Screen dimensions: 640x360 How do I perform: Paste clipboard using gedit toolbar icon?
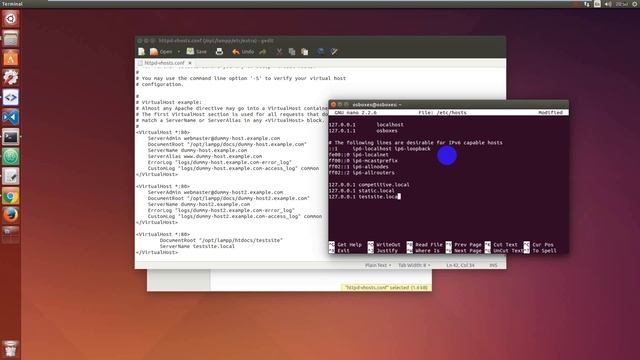304,52
